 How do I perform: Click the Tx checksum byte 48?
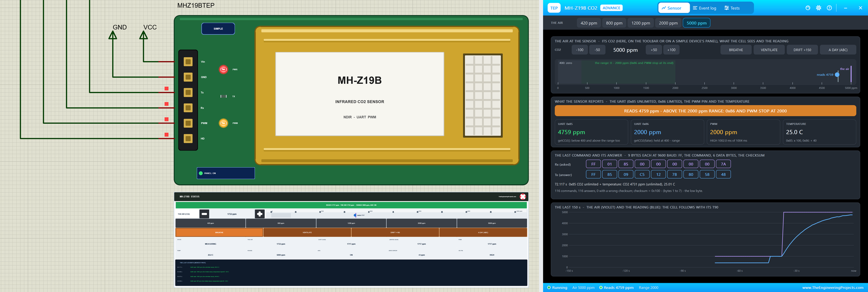[723, 174]
